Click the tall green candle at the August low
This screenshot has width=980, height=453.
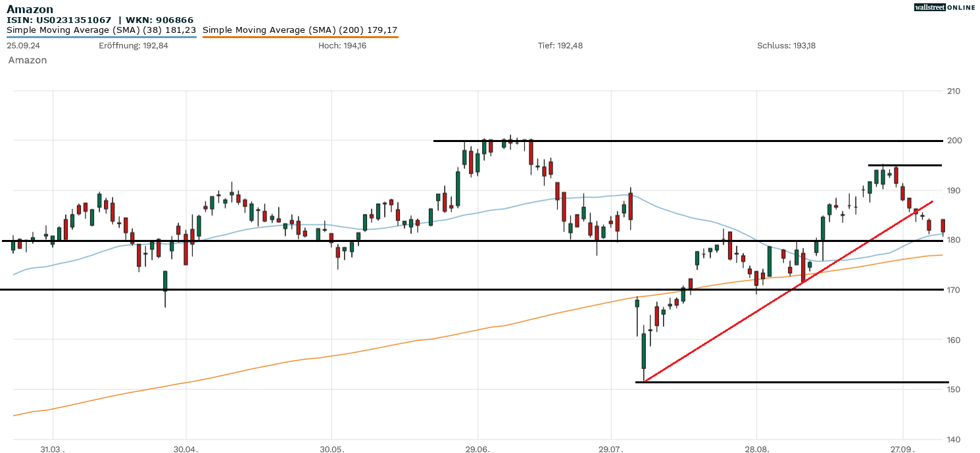644,351
